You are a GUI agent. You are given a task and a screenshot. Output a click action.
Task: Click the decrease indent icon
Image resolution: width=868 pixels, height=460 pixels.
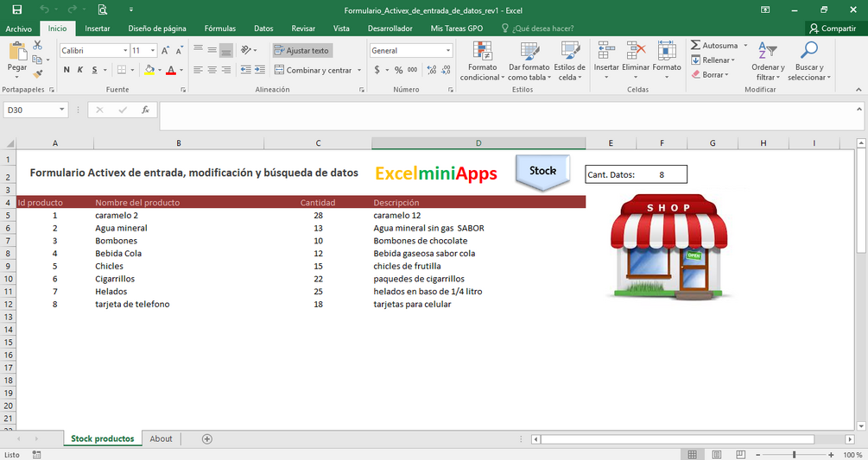click(246, 70)
